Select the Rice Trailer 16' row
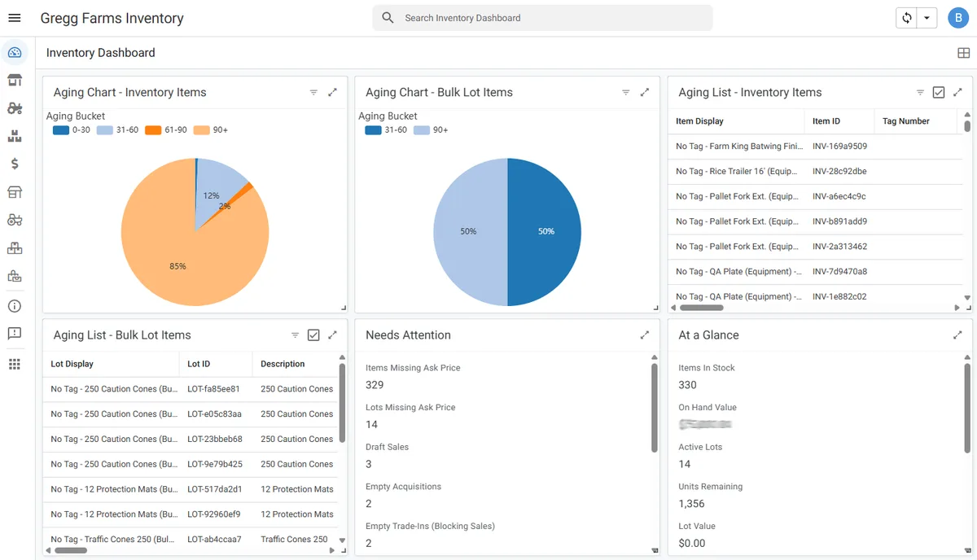Image resolution: width=977 pixels, height=560 pixels. 815,172
